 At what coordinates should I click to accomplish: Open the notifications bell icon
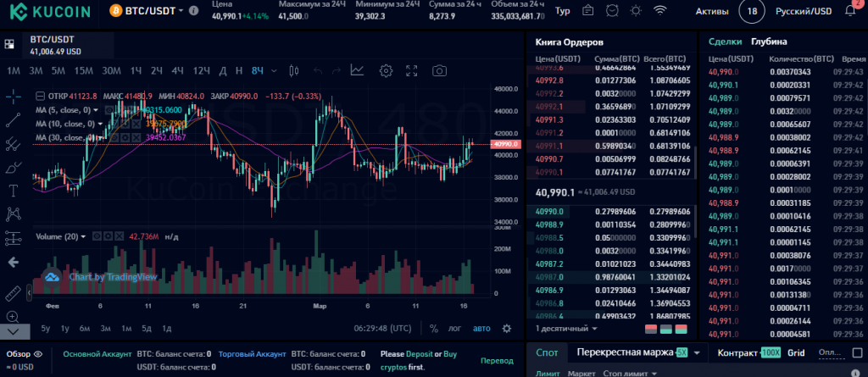(x=850, y=11)
